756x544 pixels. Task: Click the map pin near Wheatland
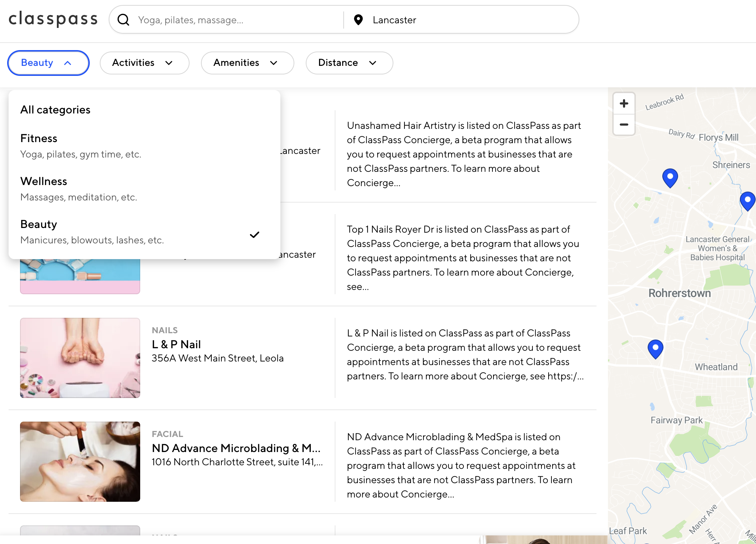(x=656, y=349)
